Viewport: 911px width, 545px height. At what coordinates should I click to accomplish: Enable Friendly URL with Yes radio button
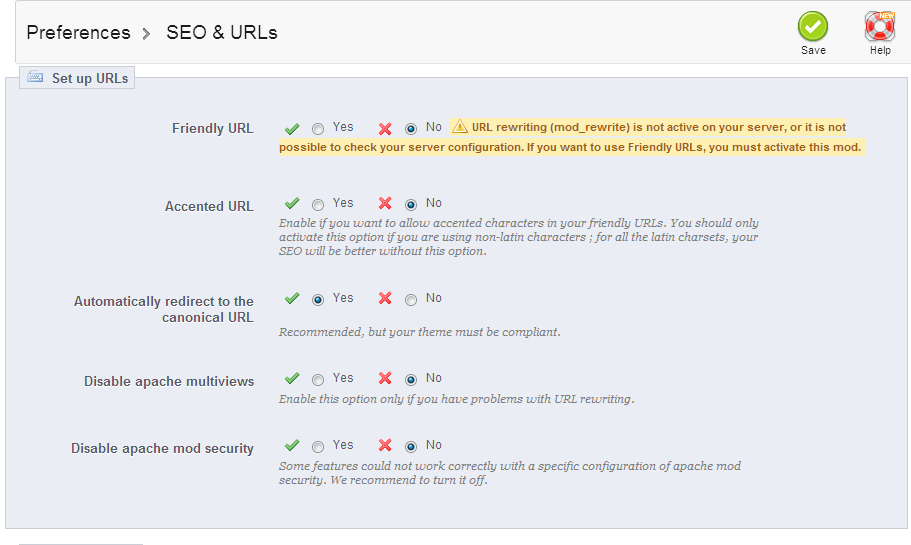[x=318, y=129]
